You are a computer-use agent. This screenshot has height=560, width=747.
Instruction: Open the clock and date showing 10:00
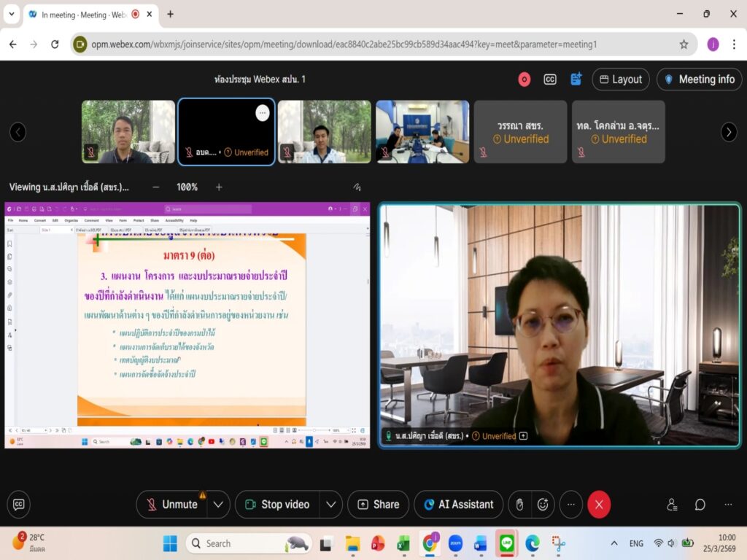(x=719, y=543)
